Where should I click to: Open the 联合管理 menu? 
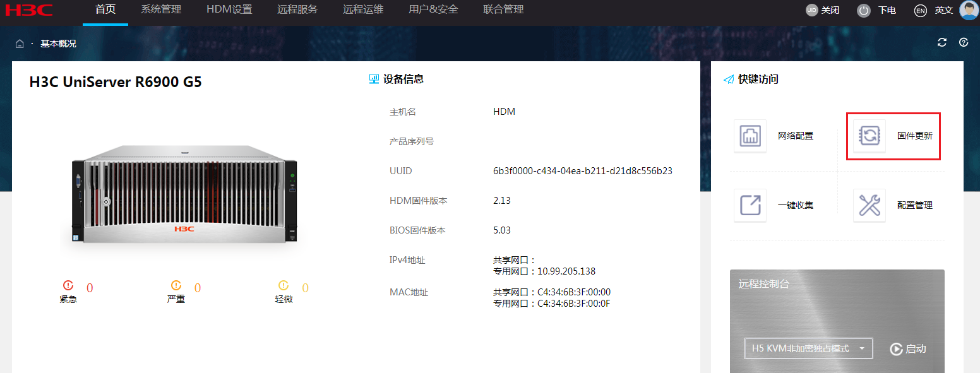coord(503,9)
